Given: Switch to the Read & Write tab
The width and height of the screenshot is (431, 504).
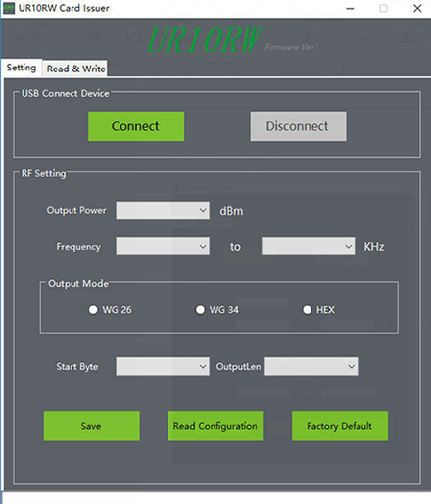Looking at the screenshot, I should 75,69.
